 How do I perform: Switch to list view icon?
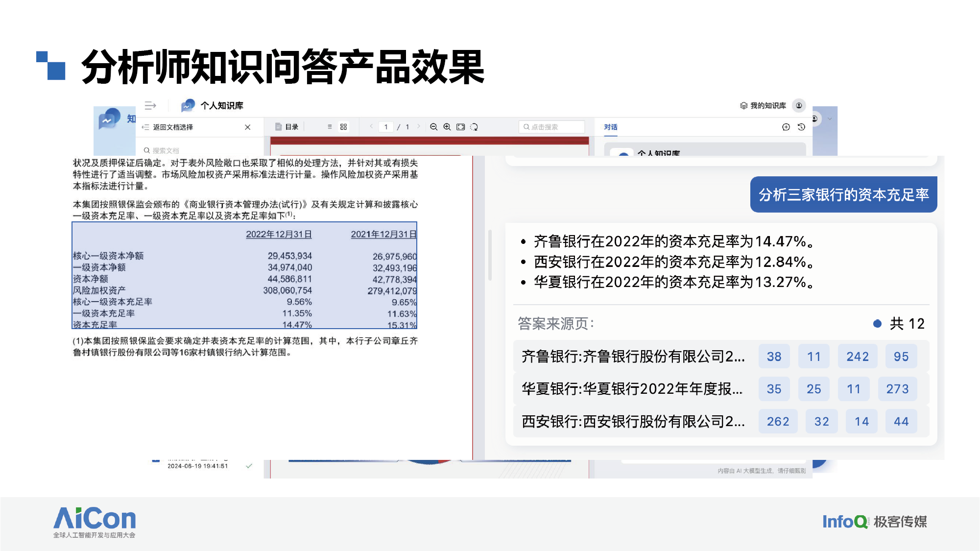tap(330, 127)
